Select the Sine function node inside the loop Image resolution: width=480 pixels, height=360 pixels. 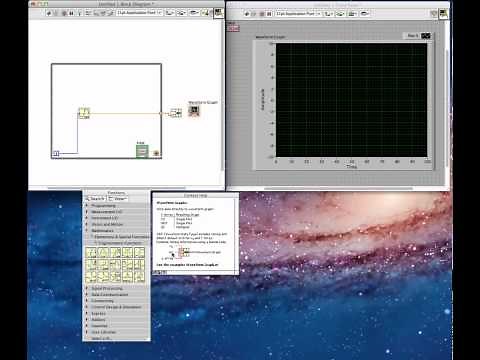(84, 113)
